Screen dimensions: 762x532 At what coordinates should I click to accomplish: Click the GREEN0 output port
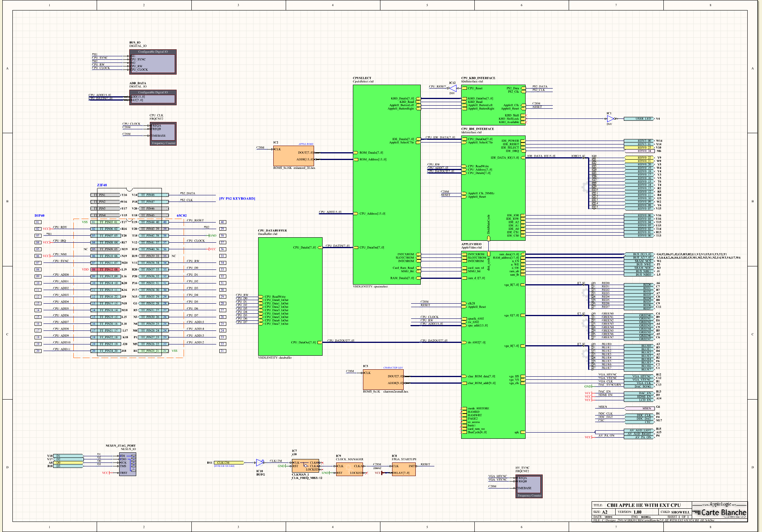pyautogui.click(x=639, y=315)
